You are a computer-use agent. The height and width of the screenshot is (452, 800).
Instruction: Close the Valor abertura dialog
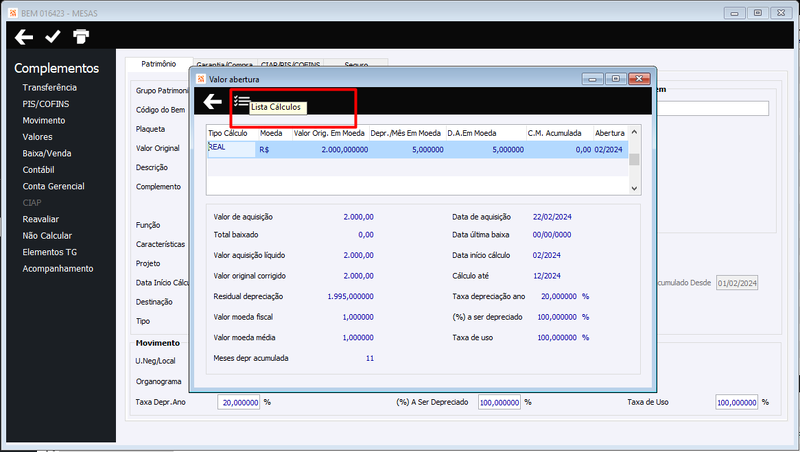point(639,79)
